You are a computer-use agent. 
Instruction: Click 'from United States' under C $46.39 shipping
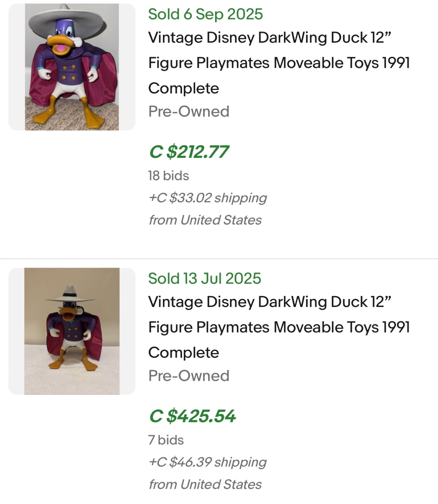(x=205, y=484)
